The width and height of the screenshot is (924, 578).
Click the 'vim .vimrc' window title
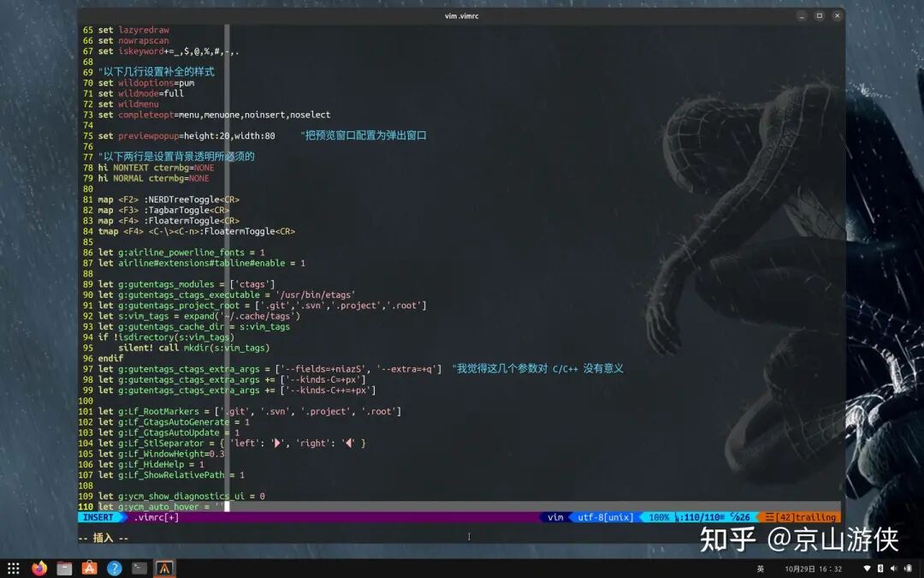point(461,16)
